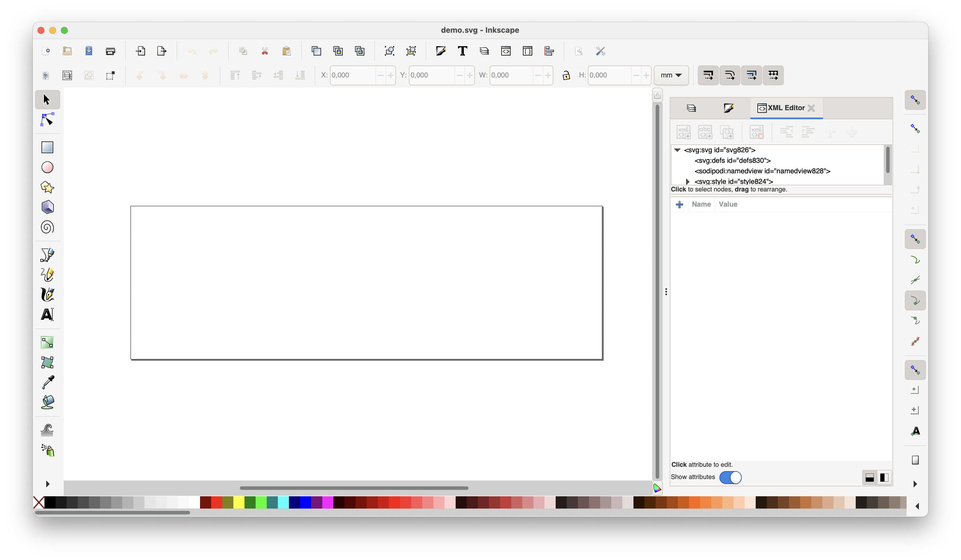Viewport: 961px width, 560px height.
Task: Close the XML Editor tab
Action: tap(812, 108)
